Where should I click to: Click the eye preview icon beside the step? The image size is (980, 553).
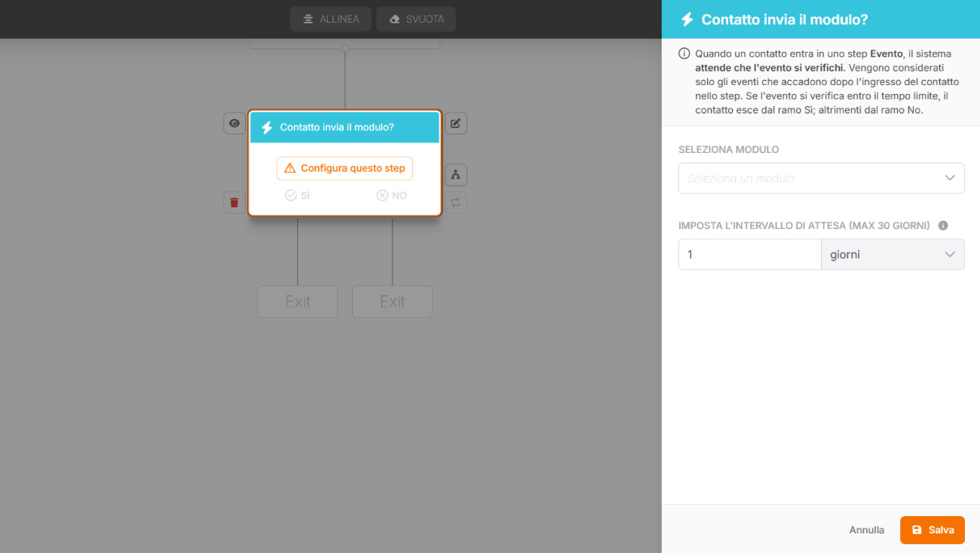click(x=234, y=124)
